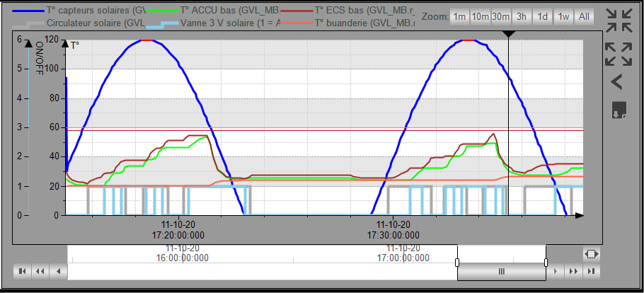Click the fast rewind double-arrow button

tap(40, 271)
